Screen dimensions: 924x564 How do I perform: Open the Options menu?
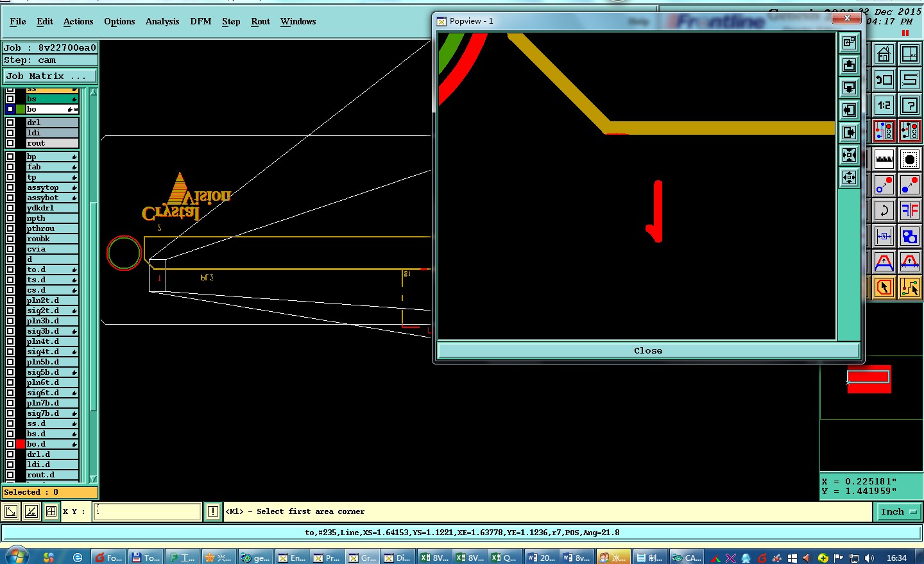pyautogui.click(x=119, y=21)
